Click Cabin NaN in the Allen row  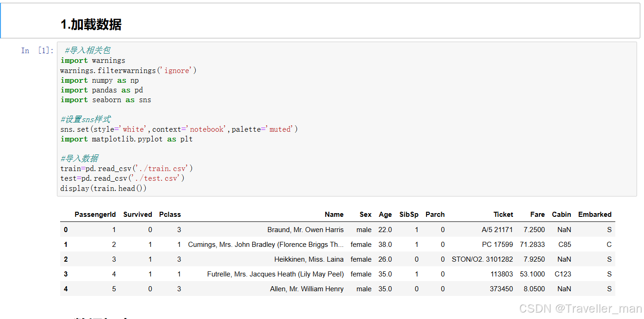point(564,289)
